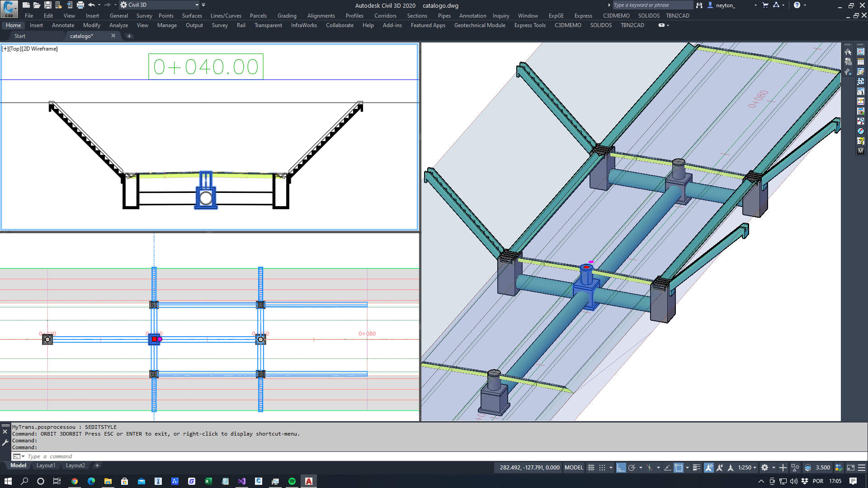
Task: Open the Autodesk App Store cart icon
Action: click(x=765, y=5)
